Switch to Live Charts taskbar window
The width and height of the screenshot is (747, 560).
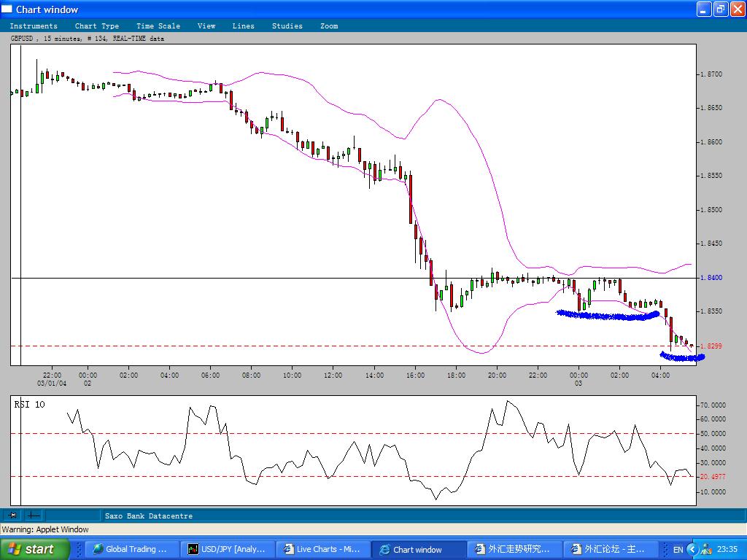pos(322,549)
